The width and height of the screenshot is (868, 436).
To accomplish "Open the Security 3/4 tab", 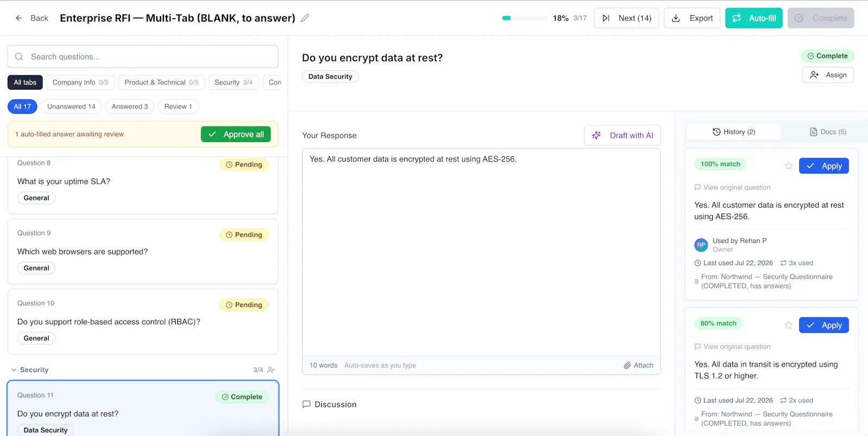I will (233, 82).
